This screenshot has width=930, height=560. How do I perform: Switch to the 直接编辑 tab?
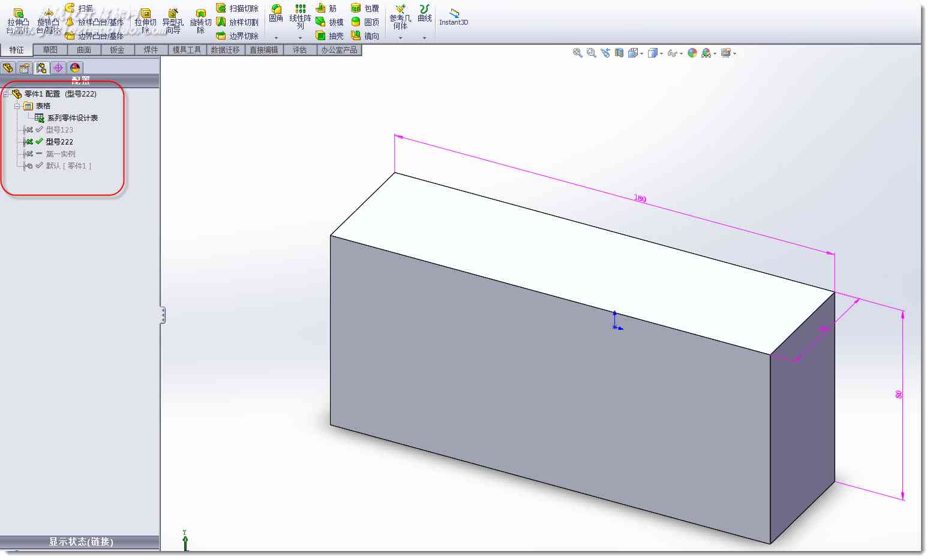[264, 50]
